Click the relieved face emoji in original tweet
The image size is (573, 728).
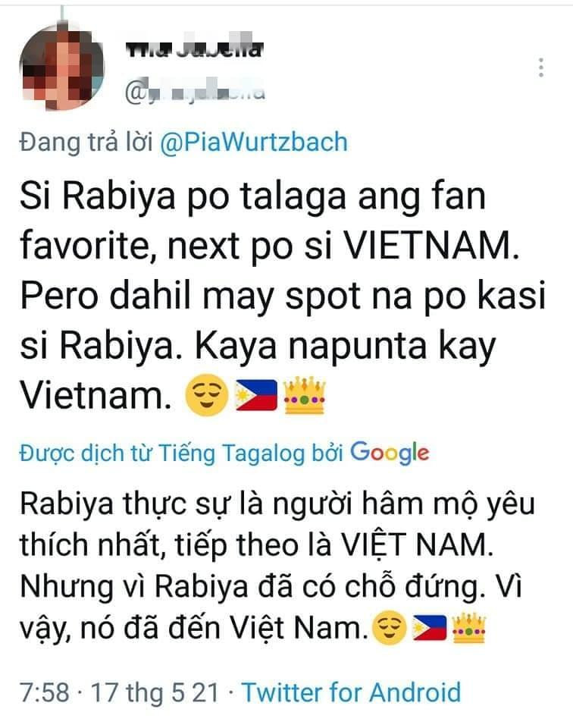[x=206, y=394]
